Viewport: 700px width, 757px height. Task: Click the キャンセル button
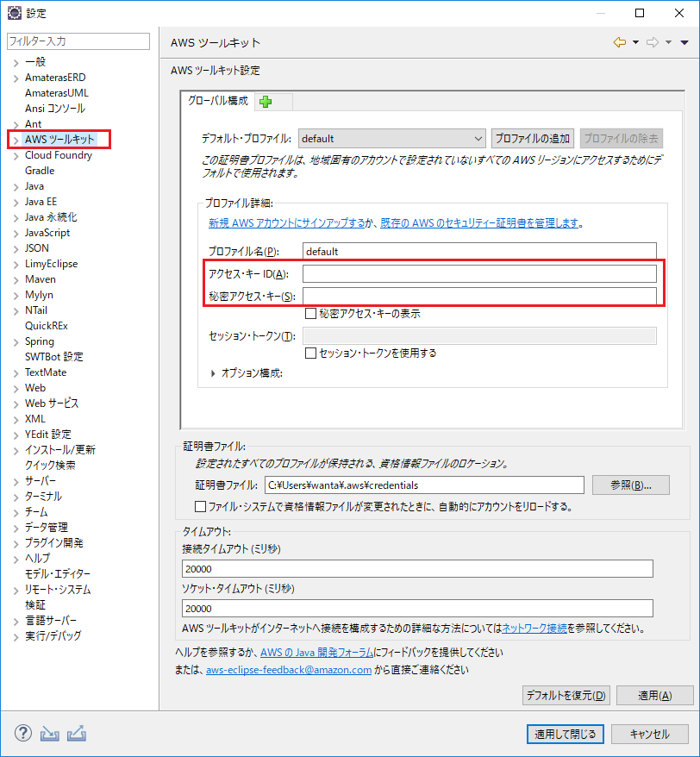[650, 735]
